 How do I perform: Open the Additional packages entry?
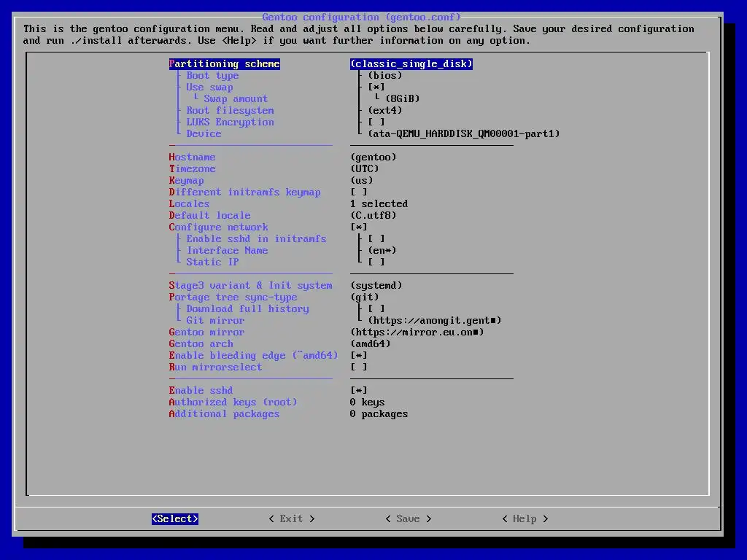point(225,414)
